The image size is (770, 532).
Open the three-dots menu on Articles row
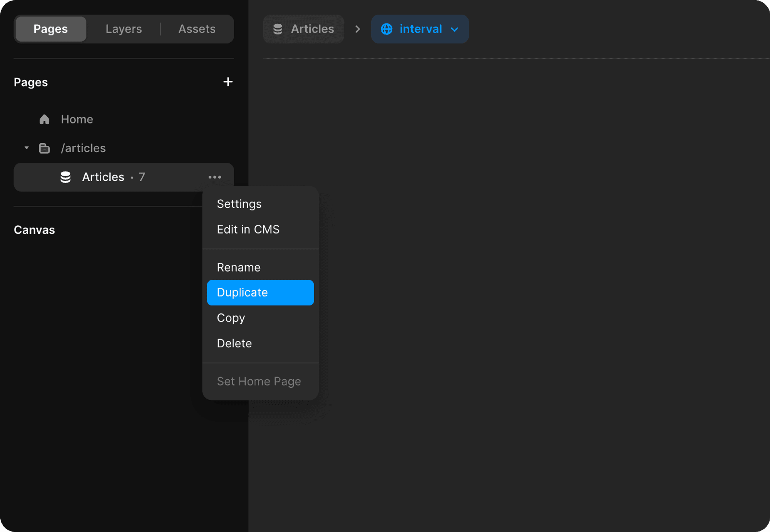[214, 177]
